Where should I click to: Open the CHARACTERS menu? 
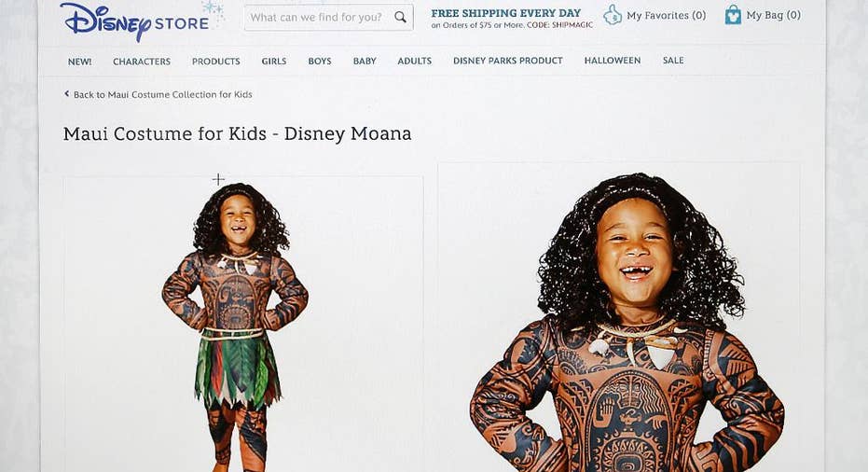coord(142,62)
